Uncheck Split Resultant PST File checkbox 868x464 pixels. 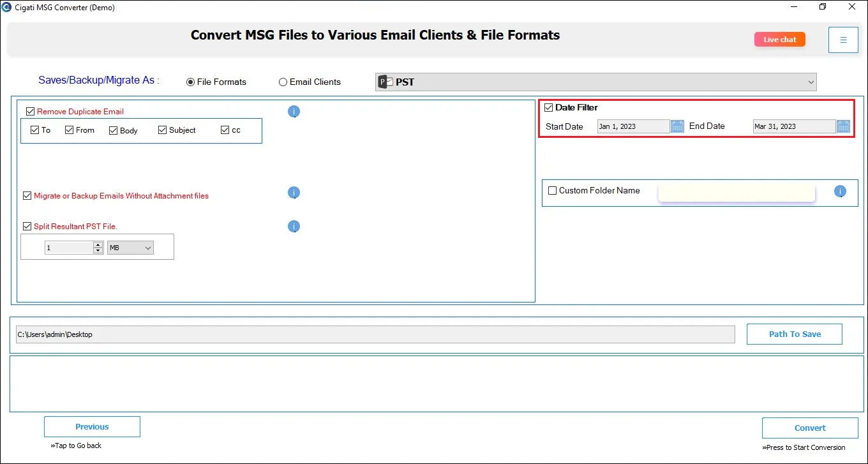27,226
